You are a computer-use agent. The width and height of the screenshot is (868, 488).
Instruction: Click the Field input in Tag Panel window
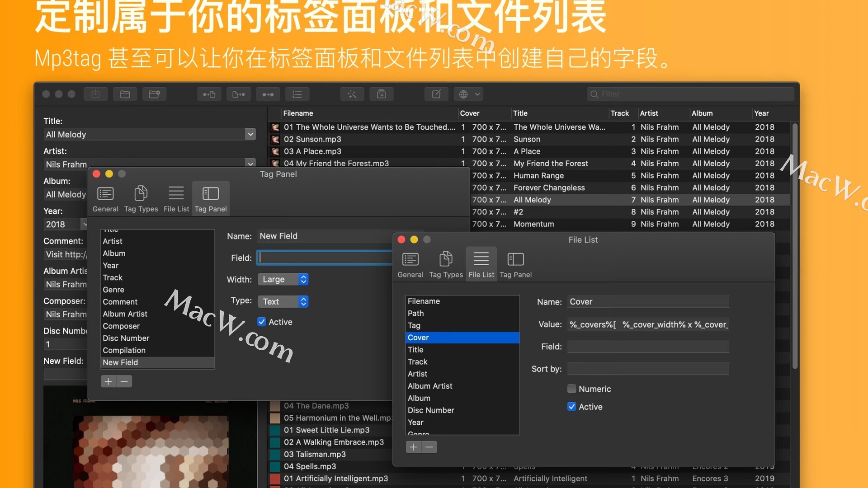pyautogui.click(x=325, y=258)
